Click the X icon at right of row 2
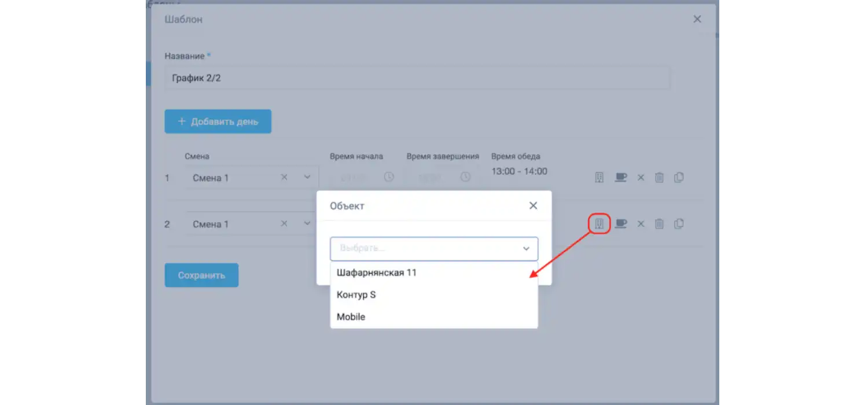Image resolution: width=868 pixels, height=405 pixels. (641, 224)
